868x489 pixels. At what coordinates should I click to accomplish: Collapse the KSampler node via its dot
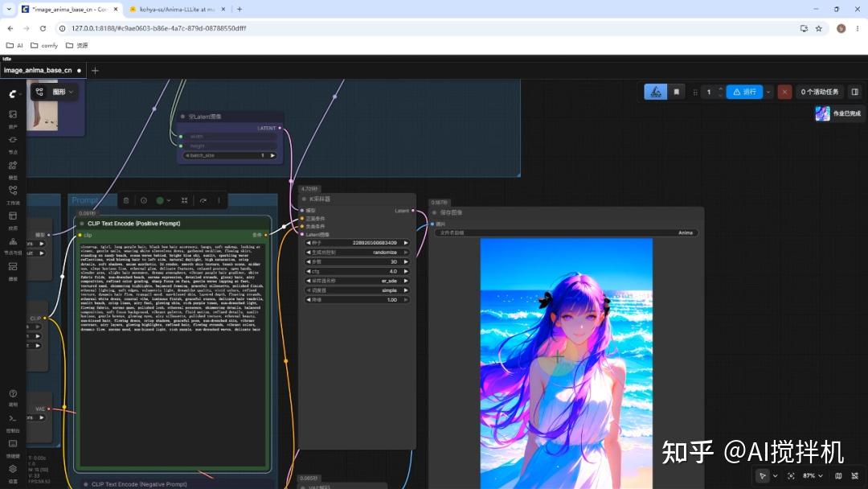304,199
